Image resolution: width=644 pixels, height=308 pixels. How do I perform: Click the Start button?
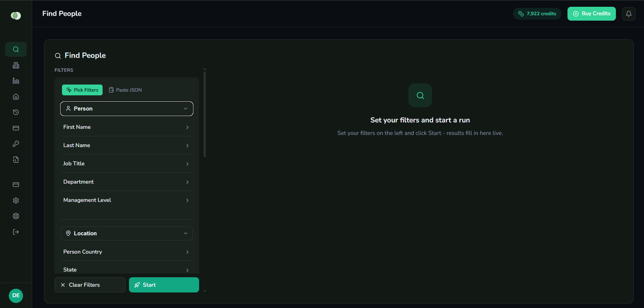pyautogui.click(x=164, y=285)
